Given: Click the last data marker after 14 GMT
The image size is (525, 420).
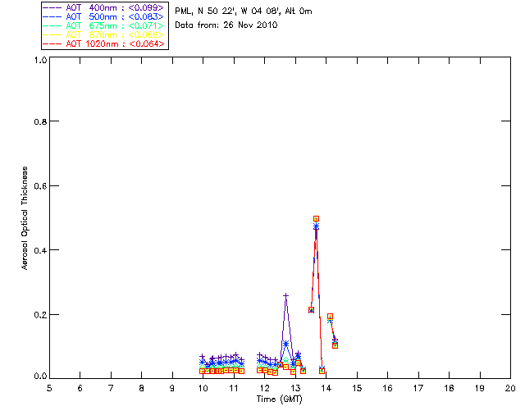Looking at the screenshot, I should (x=335, y=344).
